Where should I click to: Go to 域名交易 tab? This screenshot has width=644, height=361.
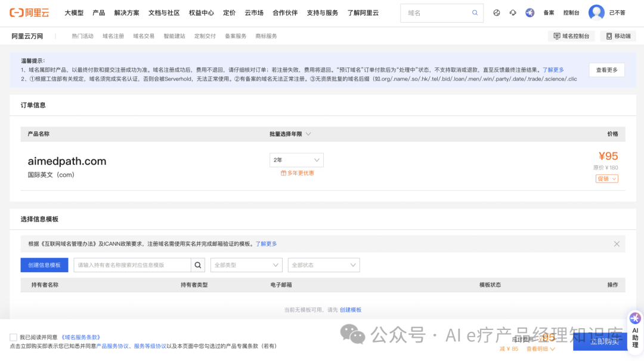click(x=144, y=36)
